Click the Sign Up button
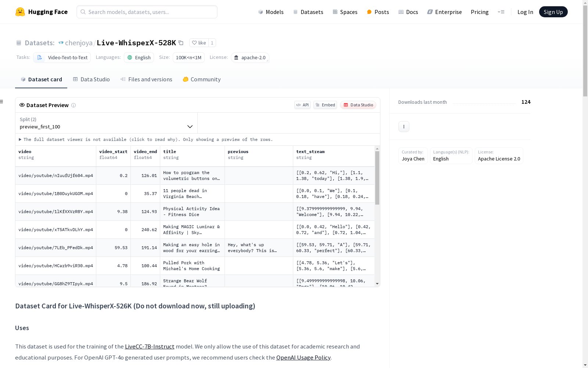This screenshot has height=368, width=588. coord(553,12)
